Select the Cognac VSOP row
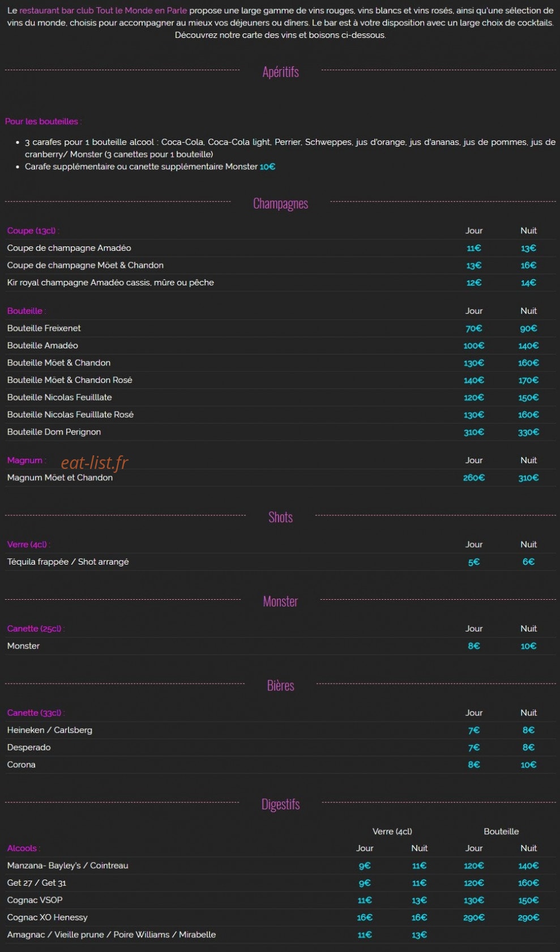Viewport: 560px width, 952px height. pyautogui.click(x=280, y=900)
